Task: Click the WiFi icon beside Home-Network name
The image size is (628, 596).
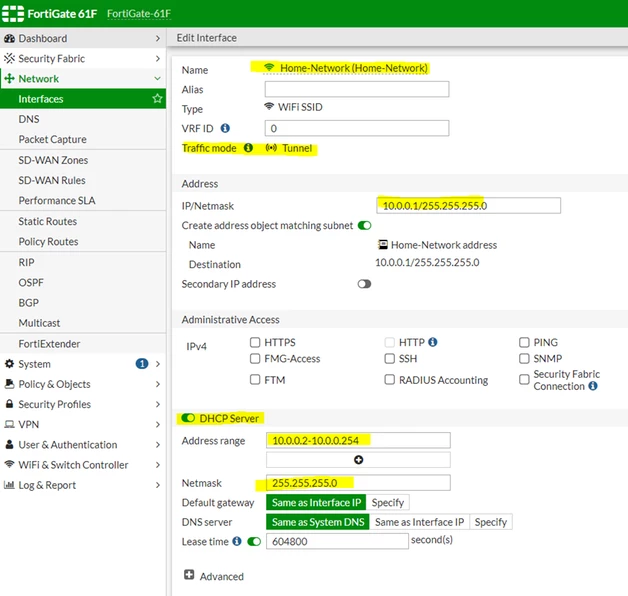Action: point(269,67)
